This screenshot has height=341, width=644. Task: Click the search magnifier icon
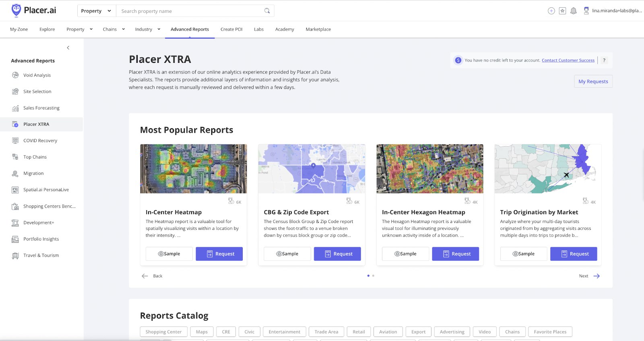[267, 11]
